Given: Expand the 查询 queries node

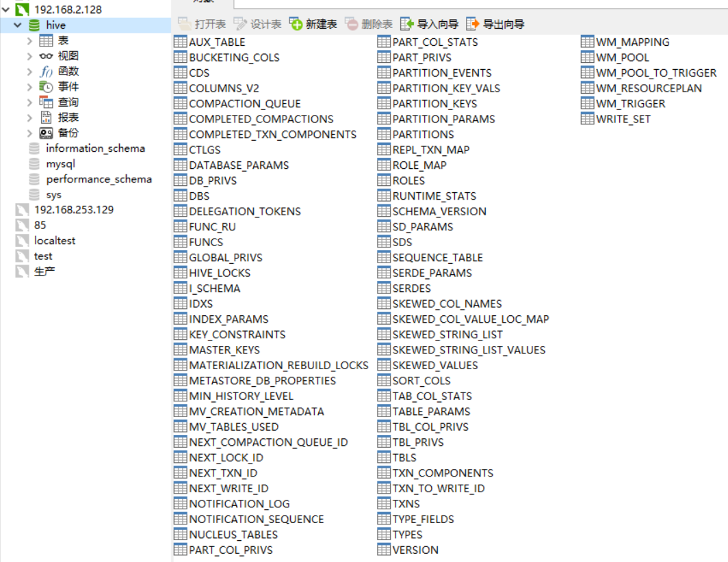Looking at the screenshot, I should click(x=29, y=102).
